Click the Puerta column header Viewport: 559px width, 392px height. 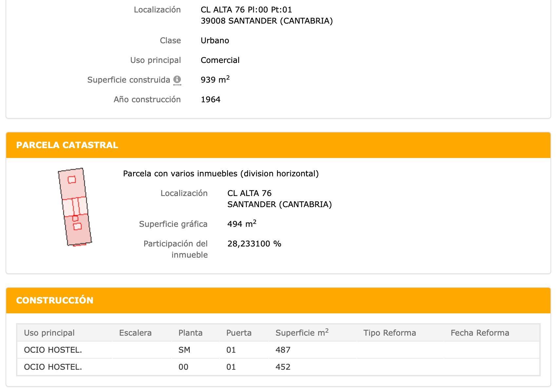(x=239, y=333)
